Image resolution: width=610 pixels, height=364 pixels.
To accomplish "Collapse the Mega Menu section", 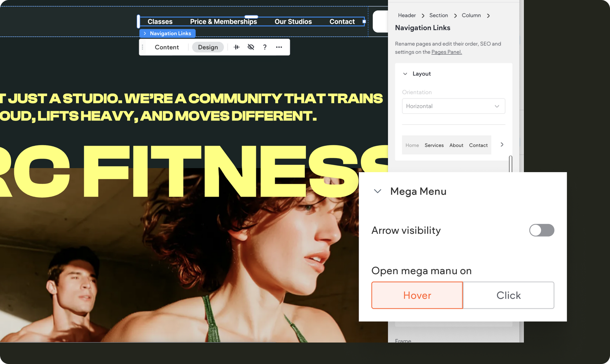I will pyautogui.click(x=377, y=191).
